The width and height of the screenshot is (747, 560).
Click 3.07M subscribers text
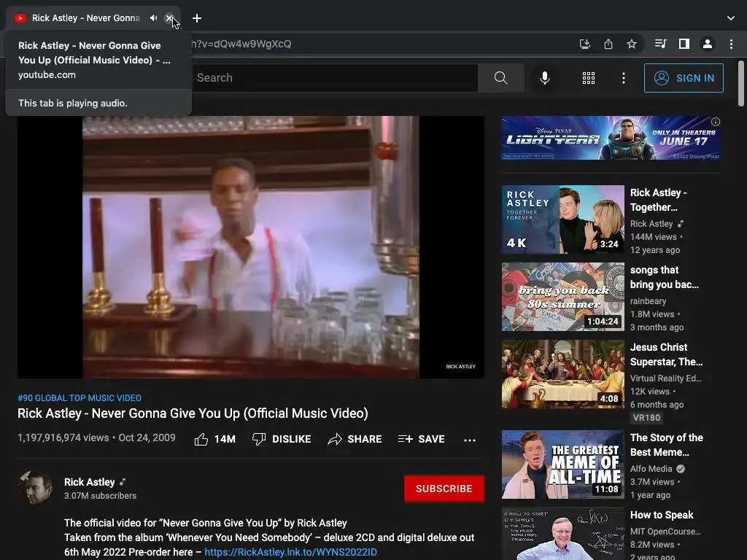(x=100, y=496)
